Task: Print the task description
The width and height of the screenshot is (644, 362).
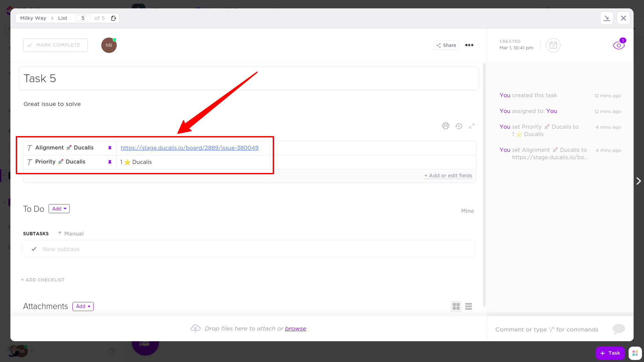Action: [x=445, y=126]
